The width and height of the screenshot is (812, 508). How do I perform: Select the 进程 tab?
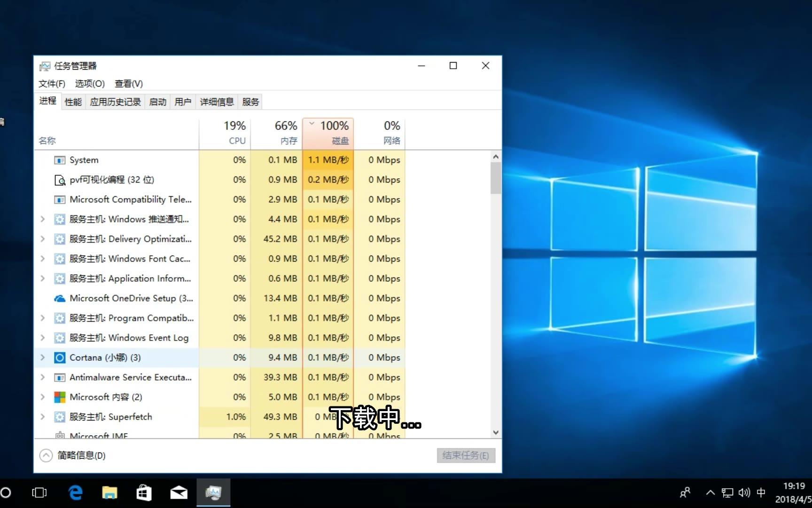point(47,101)
